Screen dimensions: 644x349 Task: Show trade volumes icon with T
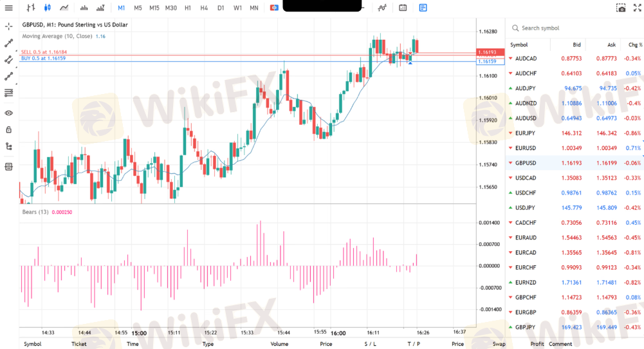pyautogui.click(x=100, y=8)
